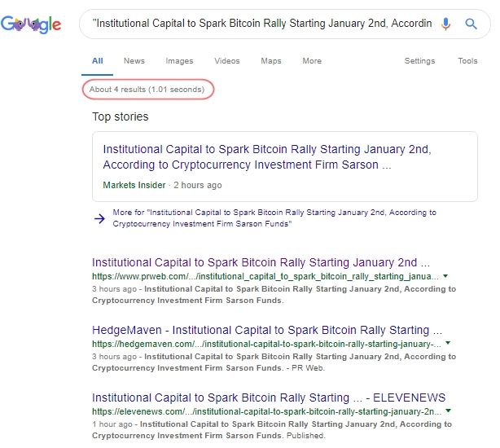Switch to the News tab
Image resolution: width=500 pixels, height=448 pixels.
pos(134,61)
